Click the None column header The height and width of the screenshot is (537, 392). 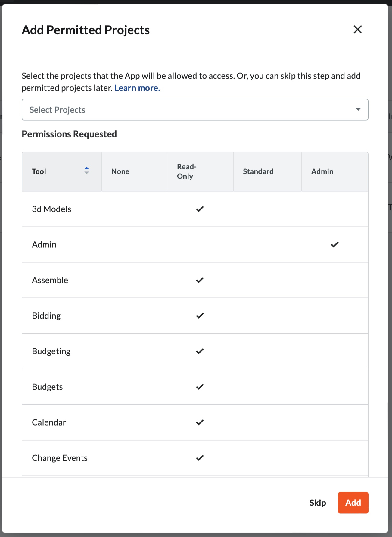pos(134,171)
